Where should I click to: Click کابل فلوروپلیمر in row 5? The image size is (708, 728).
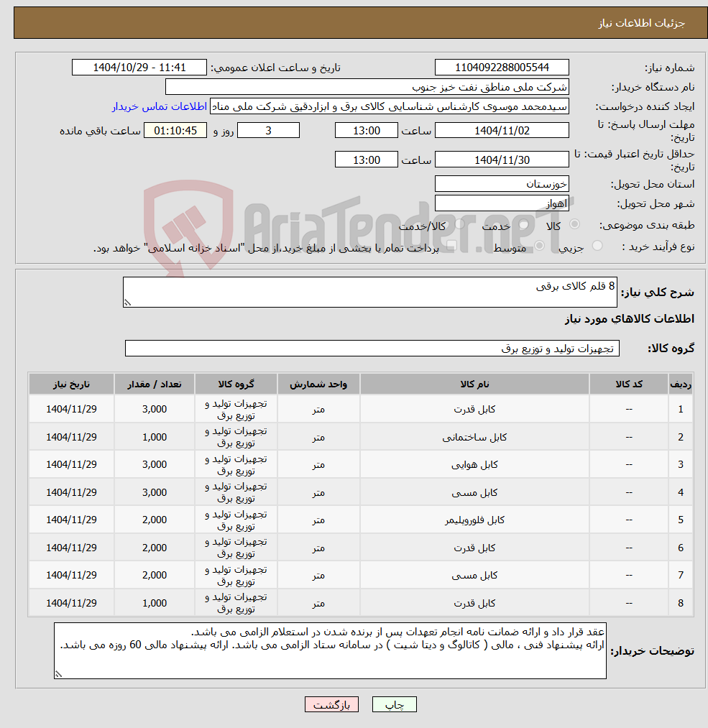click(x=474, y=520)
